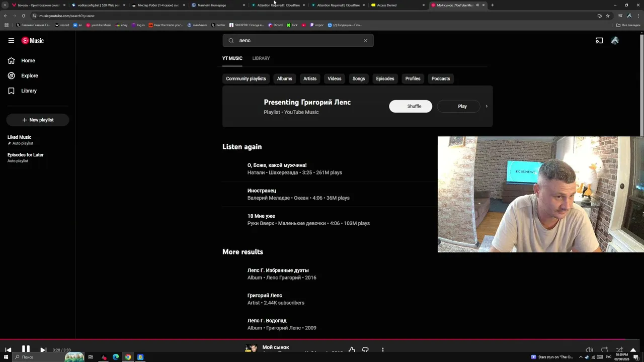Filter results by Artists

click(x=310, y=78)
